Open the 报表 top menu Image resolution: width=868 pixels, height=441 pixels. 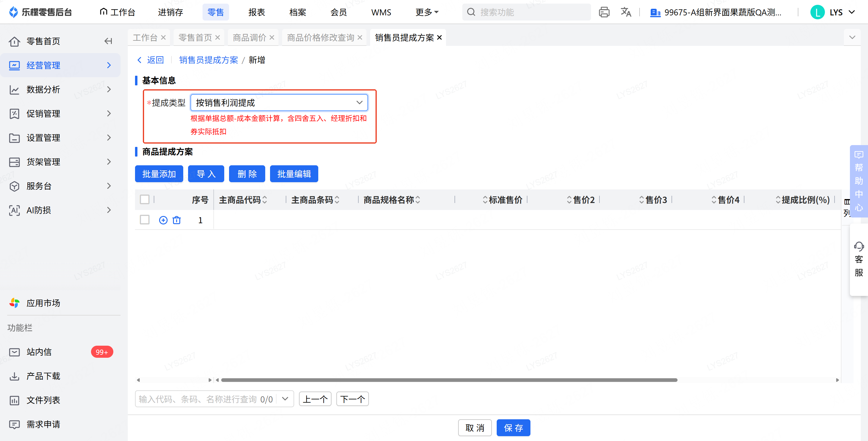tap(257, 12)
